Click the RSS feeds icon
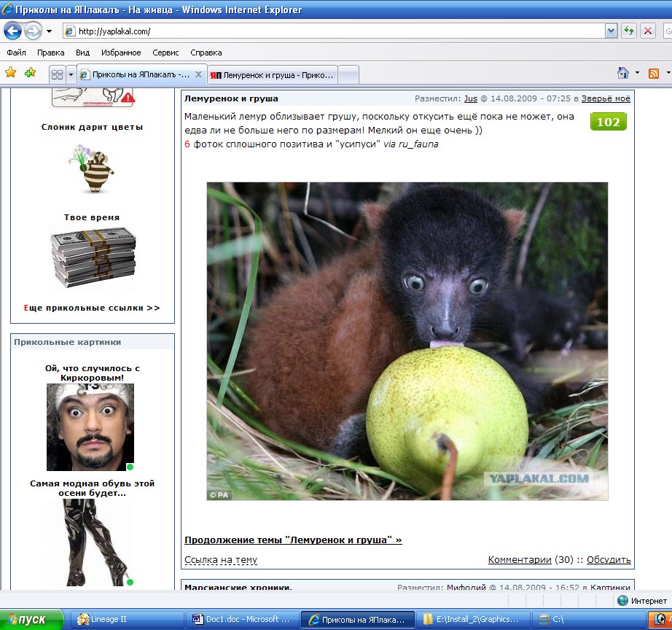 click(654, 73)
